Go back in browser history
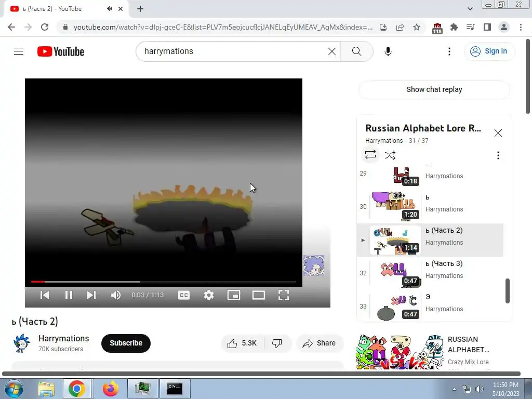This screenshot has height=399, width=532. (x=11, y=27)
